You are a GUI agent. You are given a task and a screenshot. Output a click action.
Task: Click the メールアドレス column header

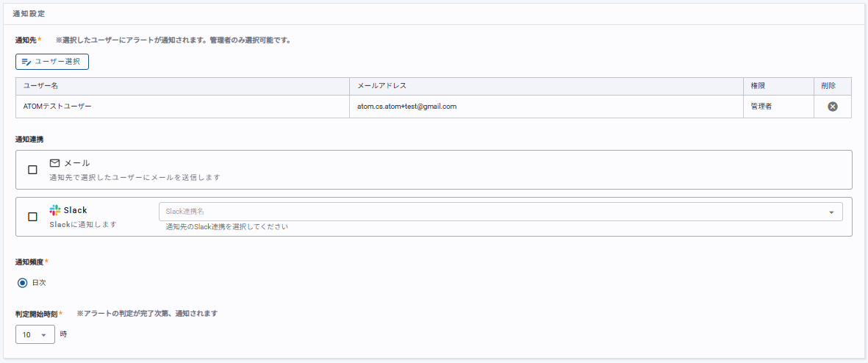pos(381,86)
